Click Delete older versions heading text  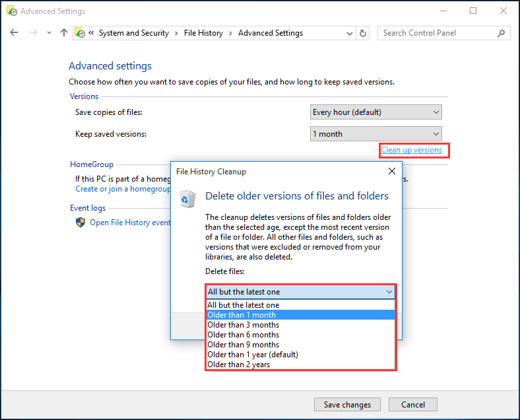297,196
